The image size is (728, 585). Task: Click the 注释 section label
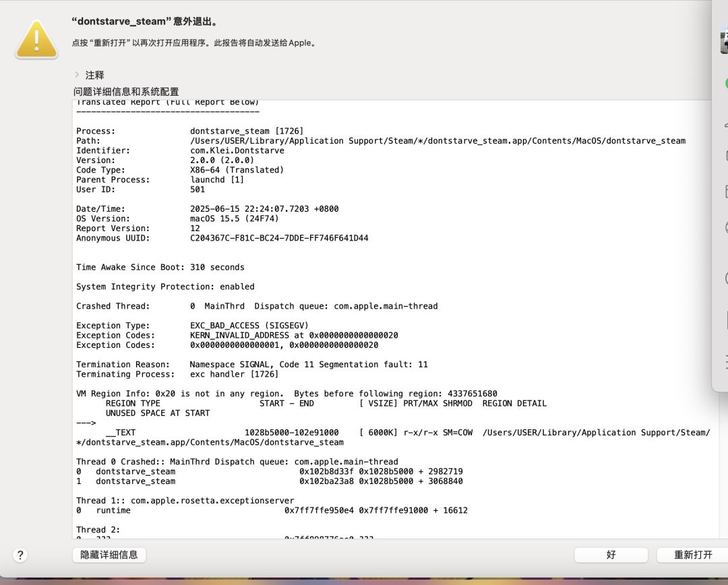point(95,75)
